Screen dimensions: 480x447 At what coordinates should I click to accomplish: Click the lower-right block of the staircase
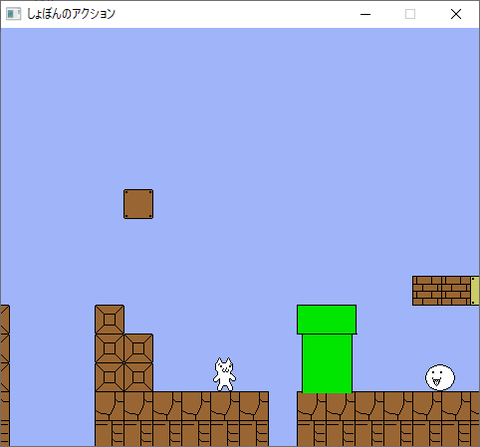[x=138, y=377]
